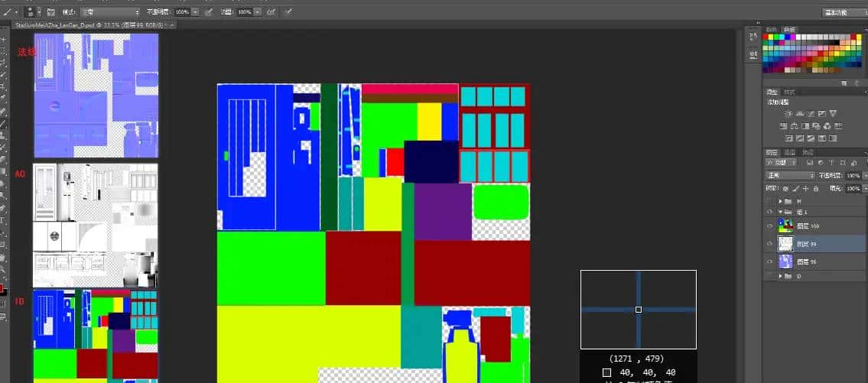Viewport: 868px width, 383px height.
Task: Open the Brush tool preset picker
Action: pyautogui.click(x=11, y=11)
